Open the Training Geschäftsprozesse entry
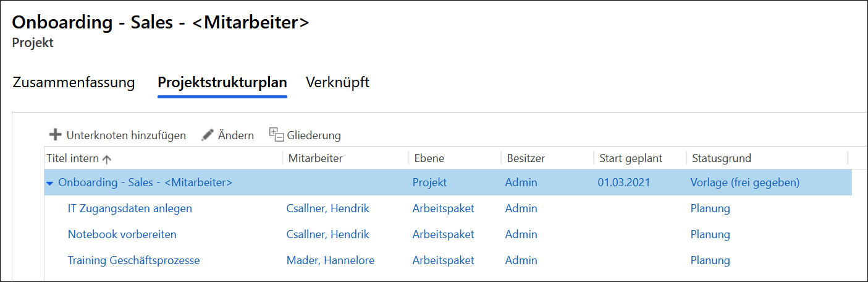Image resolution: width=868 pixels, height=282 pixels. (x=134, y=260)
